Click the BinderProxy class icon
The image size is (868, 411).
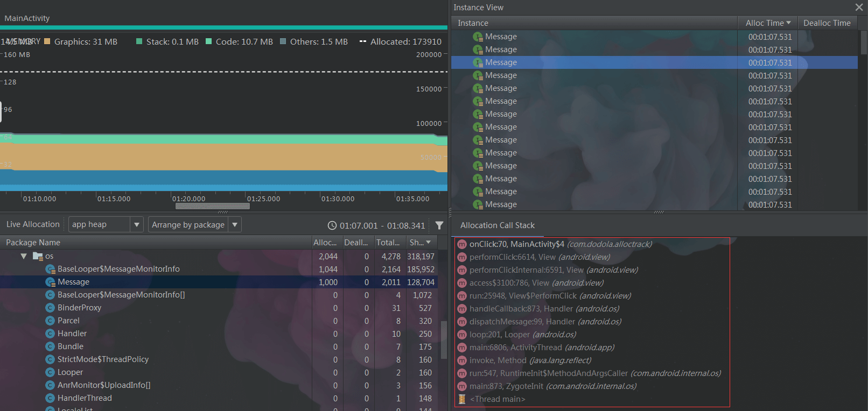[50, 308]
